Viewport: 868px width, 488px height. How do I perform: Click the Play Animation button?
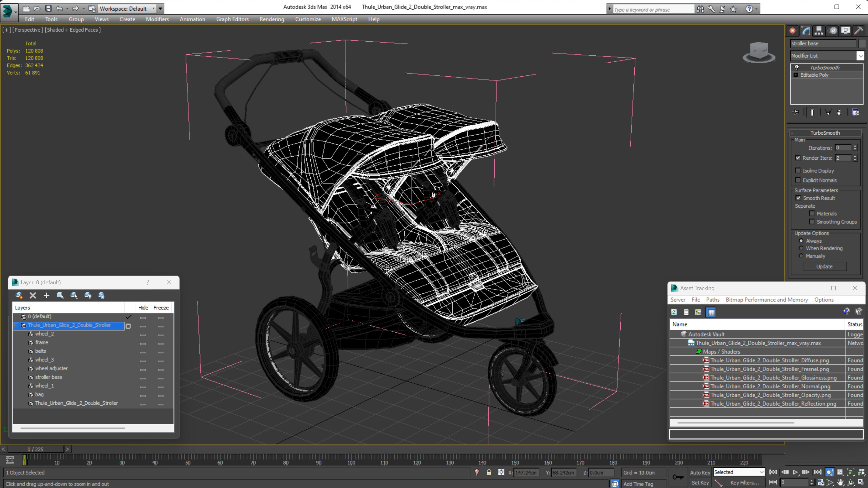click(x=795, y=472)
